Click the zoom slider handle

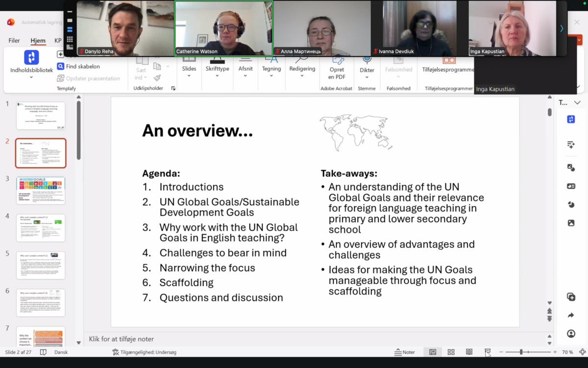click(x=521, y=352)
